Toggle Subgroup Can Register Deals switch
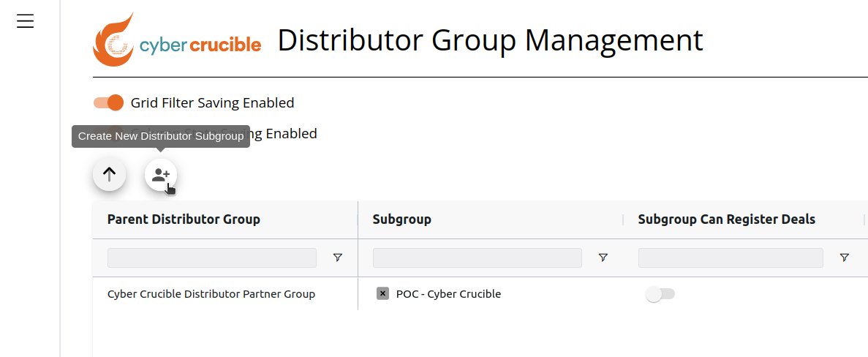The height and width of the screenshot is (357, 868). click(660, 294)
